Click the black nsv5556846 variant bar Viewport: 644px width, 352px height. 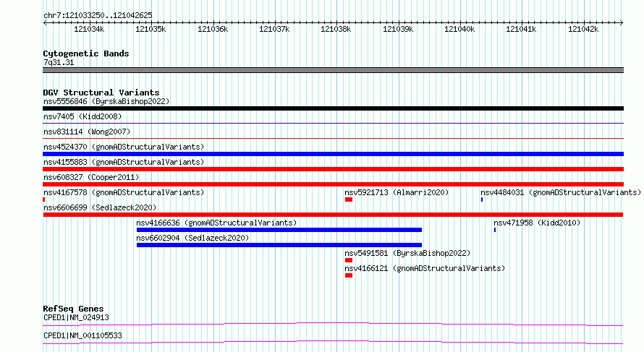[333, 108]
